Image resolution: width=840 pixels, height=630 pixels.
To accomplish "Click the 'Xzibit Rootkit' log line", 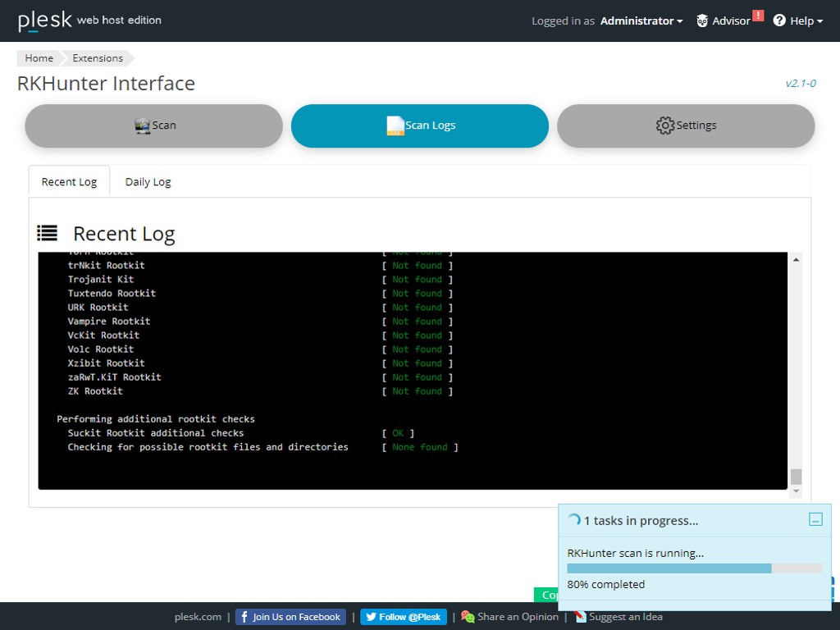I will [x=106, y=363].
